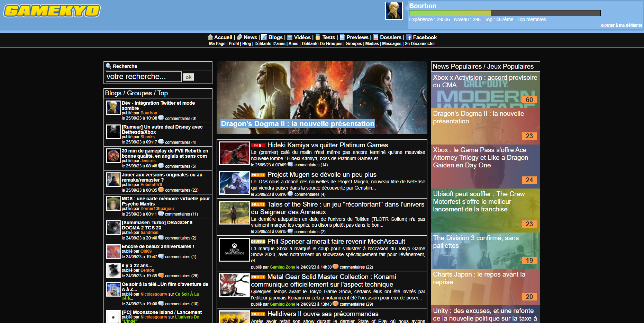The width and height of the screenshot is (644, 323).
Task: Click comment bubble for Disney Bethesda rumor post
Action: [x=161, y=142]
